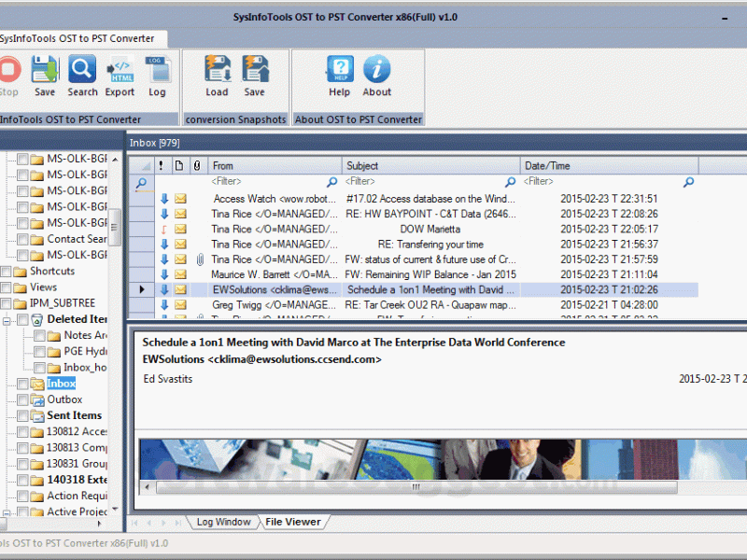Click preview pane scroll-left arrow

pos(147,486)
